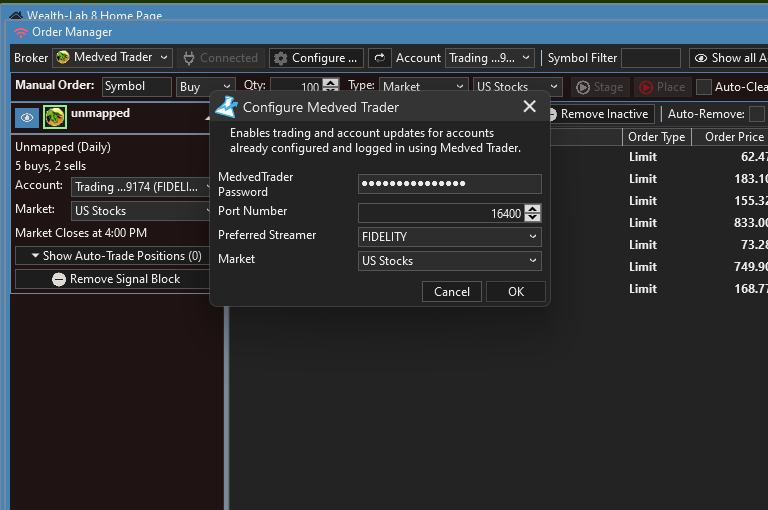
Task: Click the 'Unmapped (Daily)' text
Action: pos(63,147)
